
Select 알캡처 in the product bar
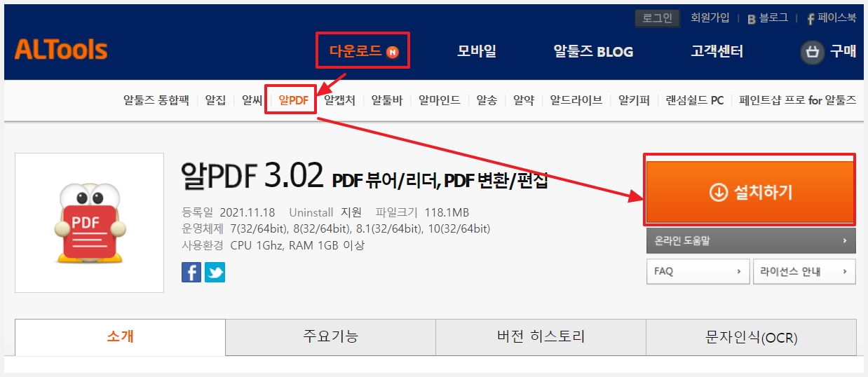(339, 100)
